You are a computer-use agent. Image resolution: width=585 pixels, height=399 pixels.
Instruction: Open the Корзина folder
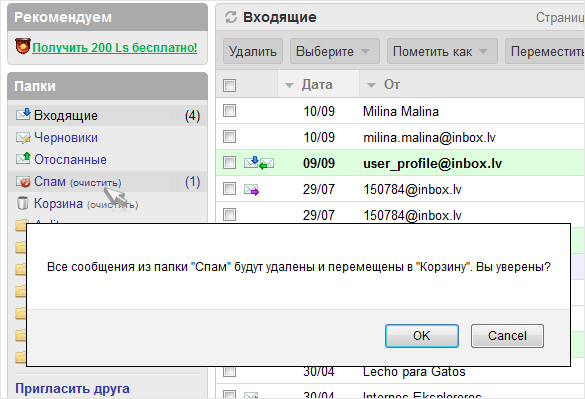pyautogui.click(x=59, y=203)
